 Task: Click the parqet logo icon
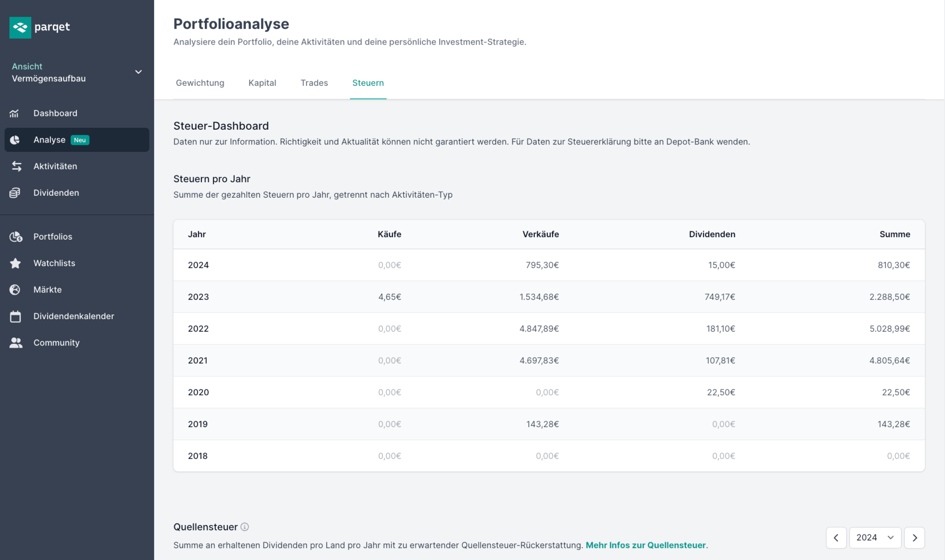click(x=20, y=27)
